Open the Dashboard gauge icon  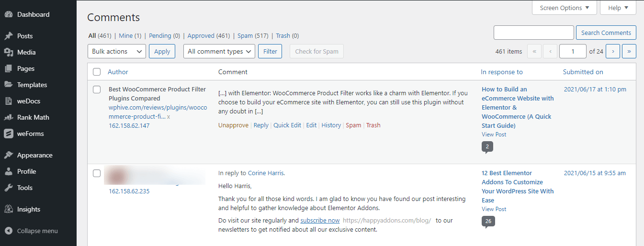tap(8, 15)
